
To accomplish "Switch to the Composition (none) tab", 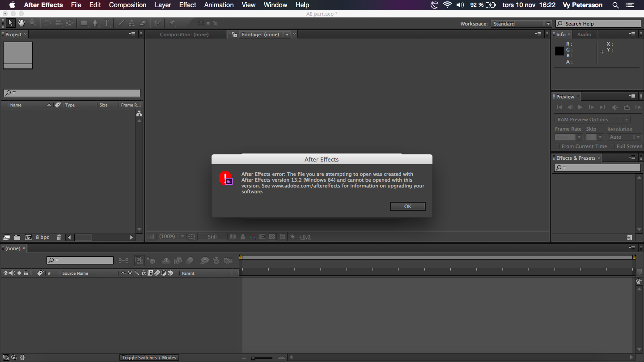I will (x=184, y=34).
